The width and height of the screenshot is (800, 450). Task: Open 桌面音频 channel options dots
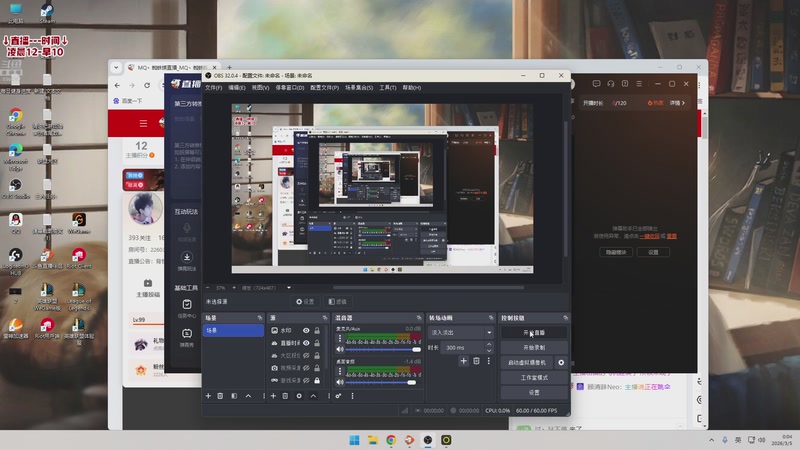(340, 371)
